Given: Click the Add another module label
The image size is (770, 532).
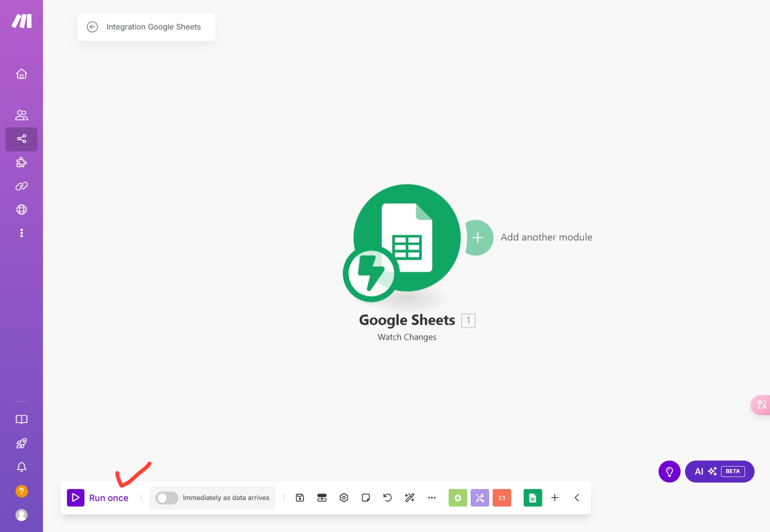Looking at the screenshot, I should point(546,238).
